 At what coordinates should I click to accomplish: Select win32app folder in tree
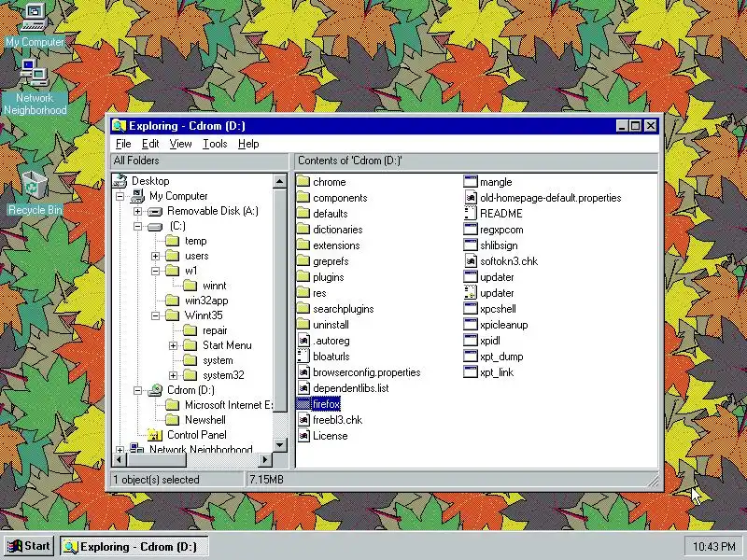[206, 301]
